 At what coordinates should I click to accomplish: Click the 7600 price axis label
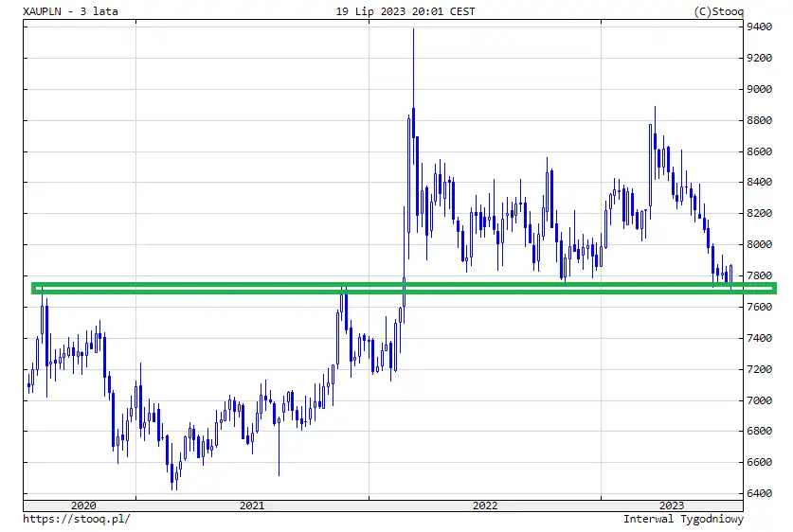[761, 308]
